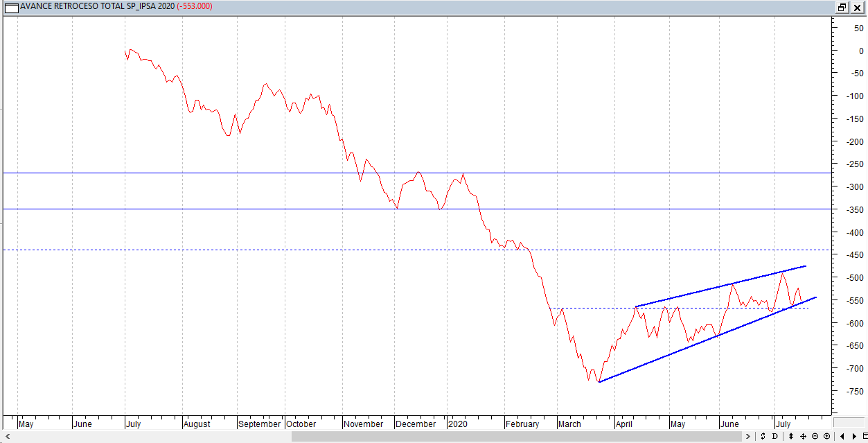Click the April label on time axis

[626, 424]
